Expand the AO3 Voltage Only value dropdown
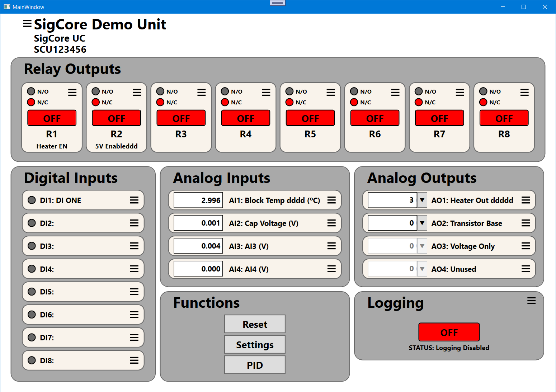The height and width of the screenshot is (392, 556). coord(422,246)
